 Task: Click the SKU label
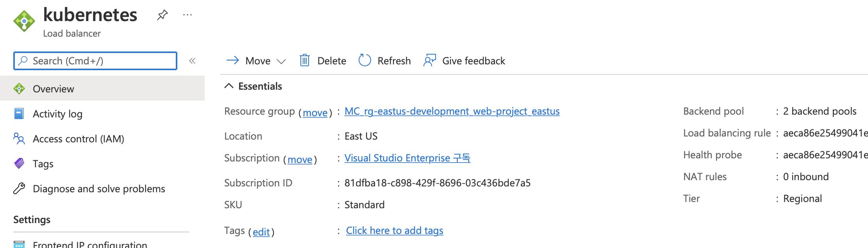click(233, 205)
